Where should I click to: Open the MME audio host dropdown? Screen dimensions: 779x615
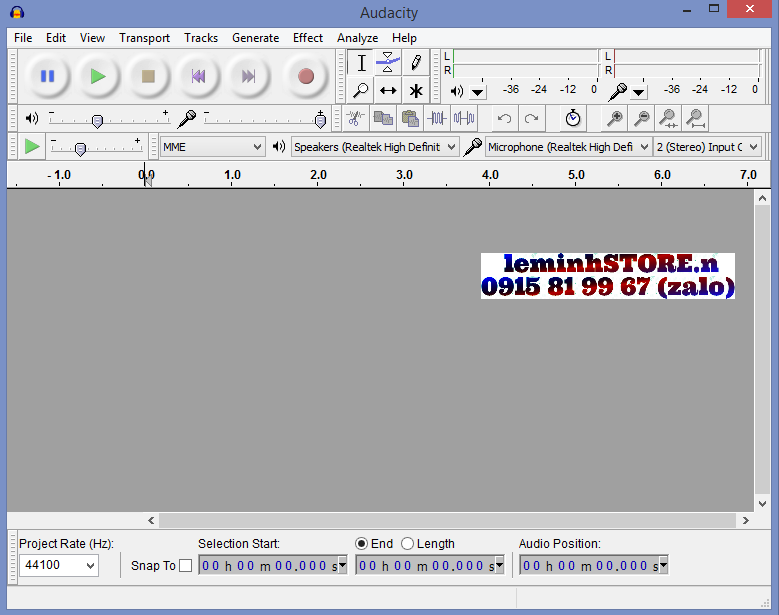213,147
